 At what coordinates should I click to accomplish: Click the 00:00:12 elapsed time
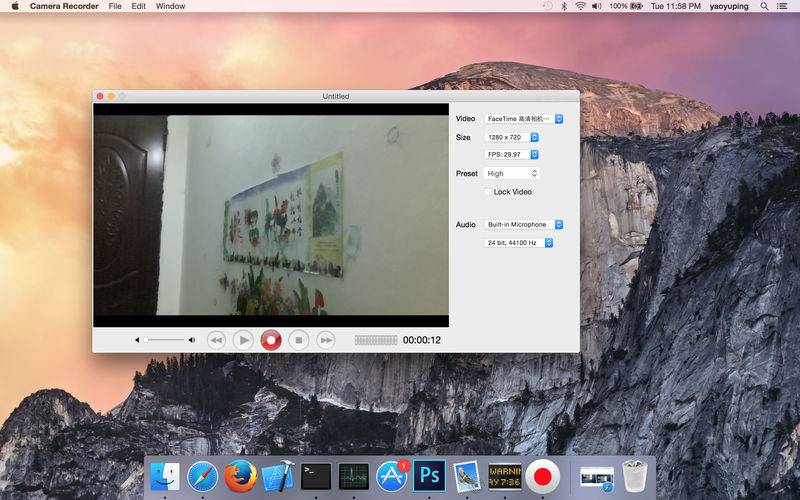(x=421, y=340)
